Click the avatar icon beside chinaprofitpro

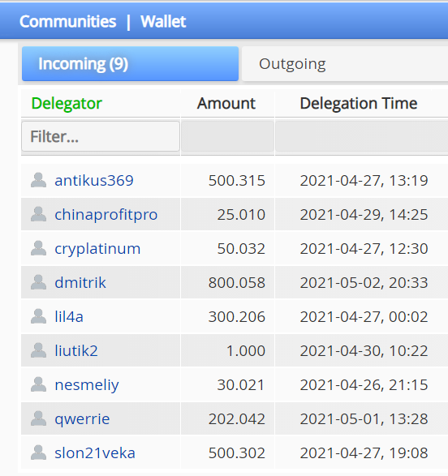click(x=39, y=214)
